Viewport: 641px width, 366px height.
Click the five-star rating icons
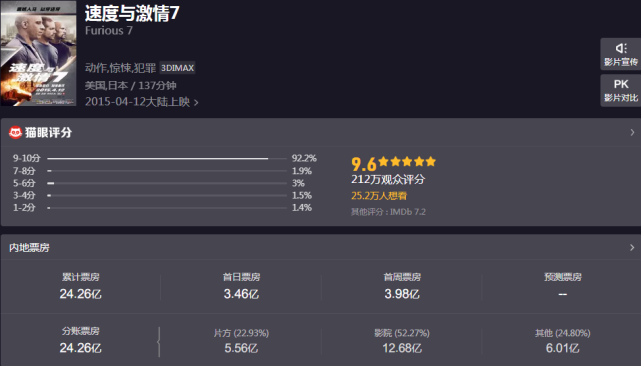tap(407, 162)
